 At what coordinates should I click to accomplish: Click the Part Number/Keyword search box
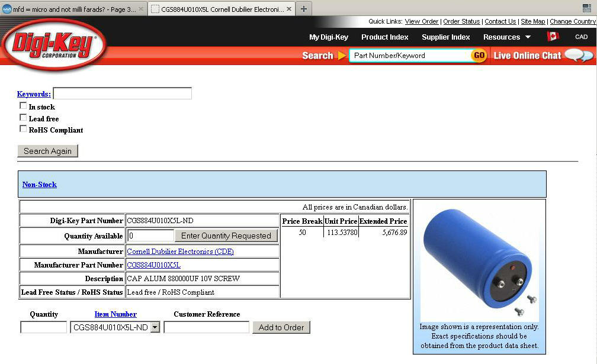pyautogui.click(x=410, y=56)
